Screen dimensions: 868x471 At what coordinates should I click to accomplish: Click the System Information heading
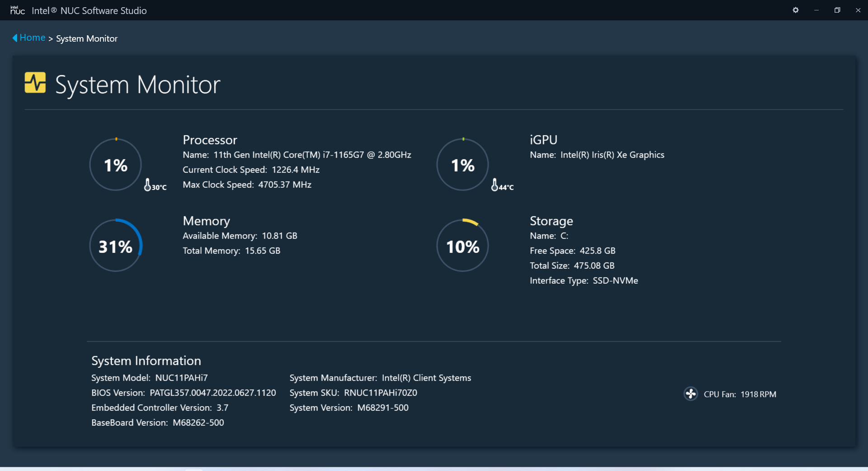tap(146, 361)
